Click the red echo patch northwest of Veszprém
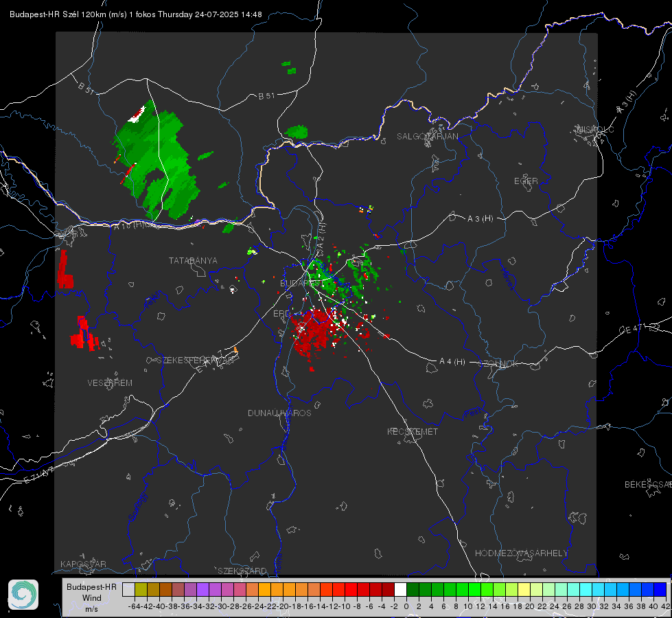This screenshot has height=618, width=672. (x=84, y=334)
